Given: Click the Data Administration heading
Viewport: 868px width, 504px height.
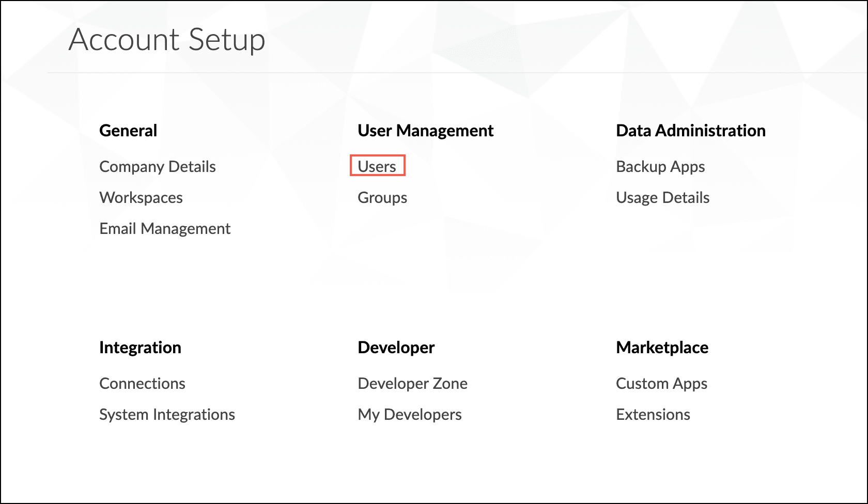Looking at the screenshot, I should pos(691,131).
